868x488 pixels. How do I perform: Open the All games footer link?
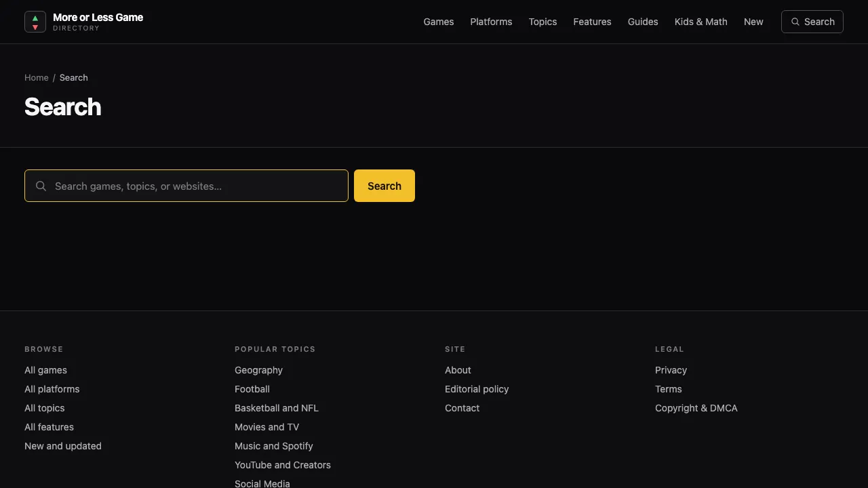(x=45, y=370)
